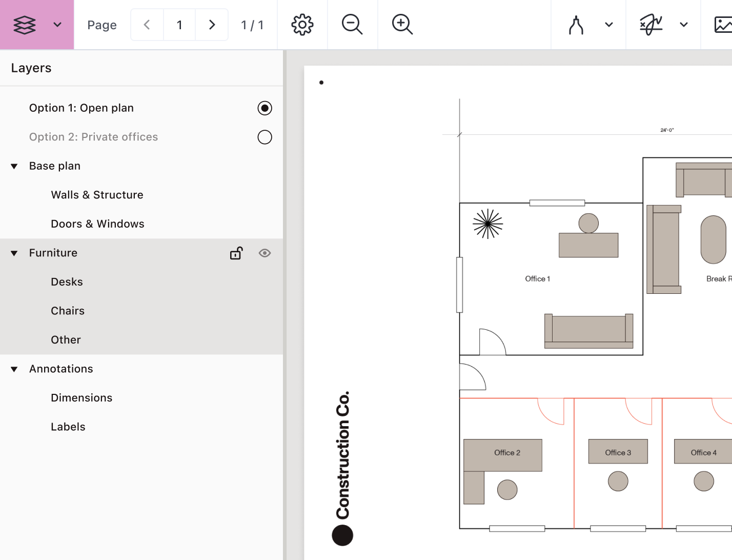Image resolution: width=732 pixels, height=560 pixels.
Task: Open the sidebar mode dropdown chevron
Action: pyautogui.click(x=57, y=25)
